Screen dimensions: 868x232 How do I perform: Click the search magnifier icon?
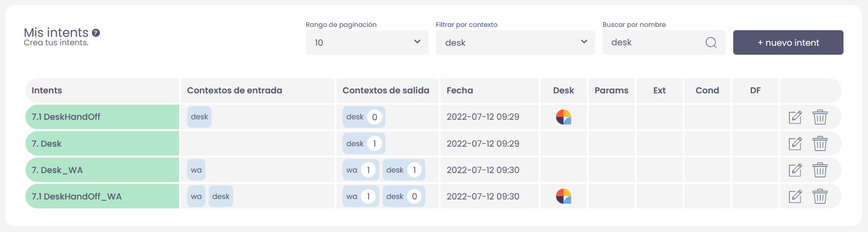pyautogui.click(x=711, y=43)
